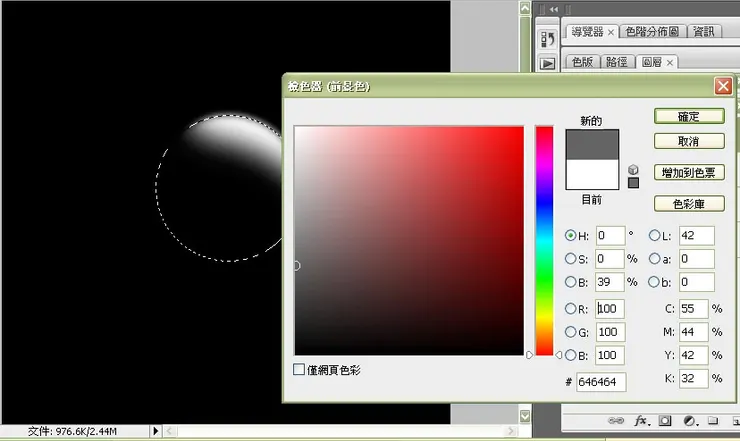Click the vertical scrollbar up arrow
Image resolution: width=740 pixels, height=441 pixels.
tap(525, 8)
